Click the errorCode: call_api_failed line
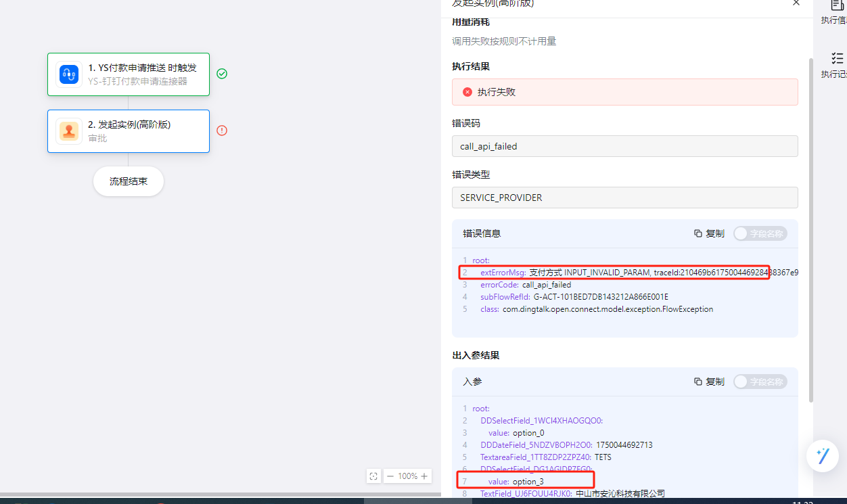The height and width of the screenshot is (504, 847). pos(526,285)
